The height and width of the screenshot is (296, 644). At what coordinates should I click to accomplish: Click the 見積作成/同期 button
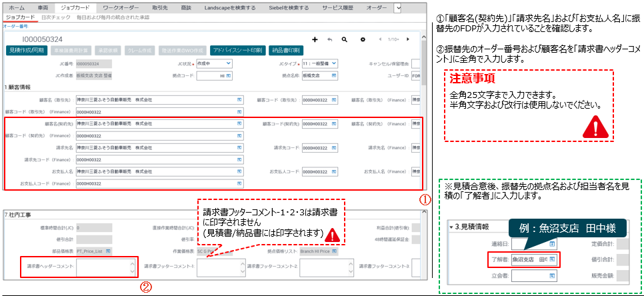tap(27, 50)
